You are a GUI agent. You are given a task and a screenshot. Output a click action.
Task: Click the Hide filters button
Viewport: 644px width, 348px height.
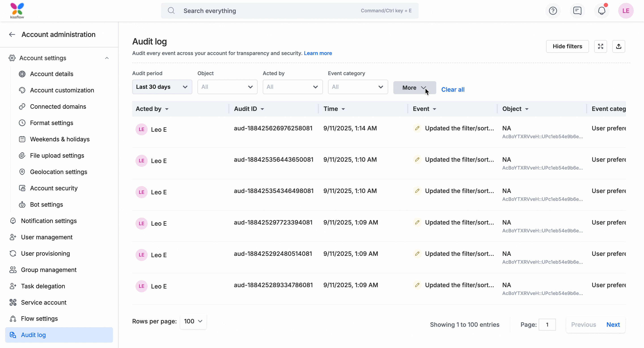coord(567,46)
